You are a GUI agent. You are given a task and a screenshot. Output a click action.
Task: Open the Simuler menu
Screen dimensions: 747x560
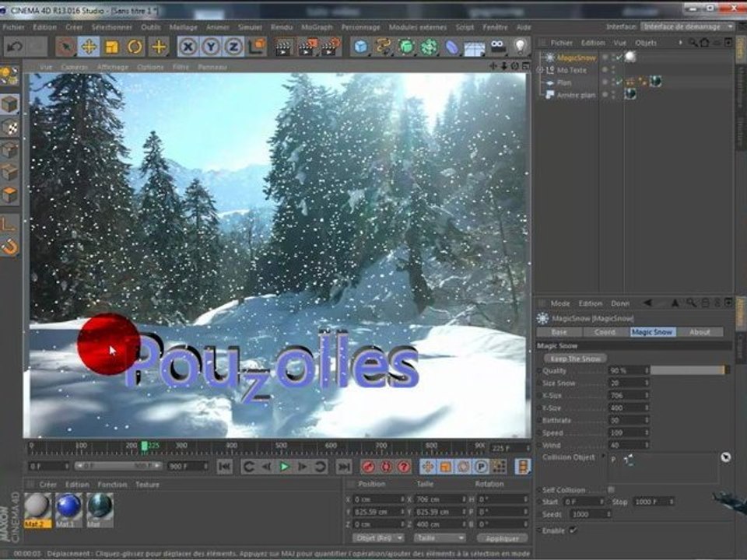pyautogui.click(x=250, y=27)
